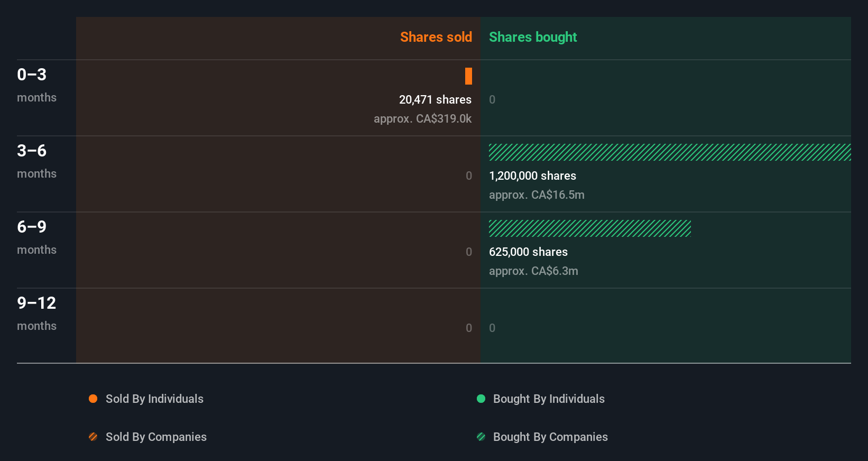
Task: Select the Shares bought column header
Action: pyautogui.click(x=533, y=37)
